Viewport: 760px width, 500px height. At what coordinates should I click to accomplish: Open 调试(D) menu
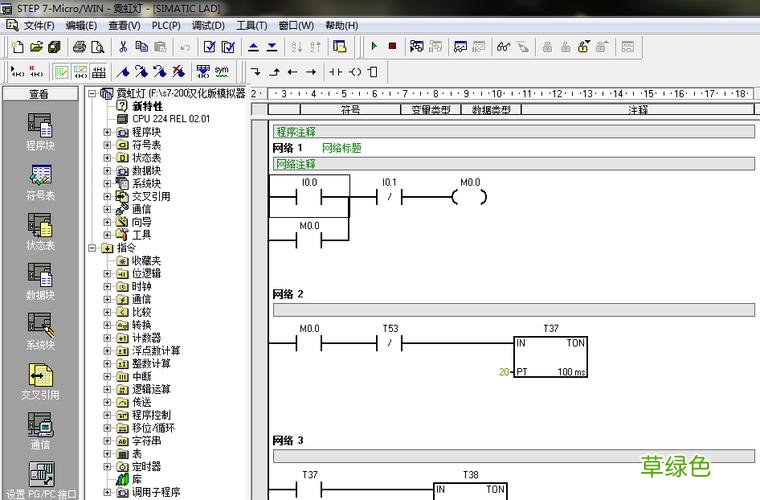pos(208,26)
